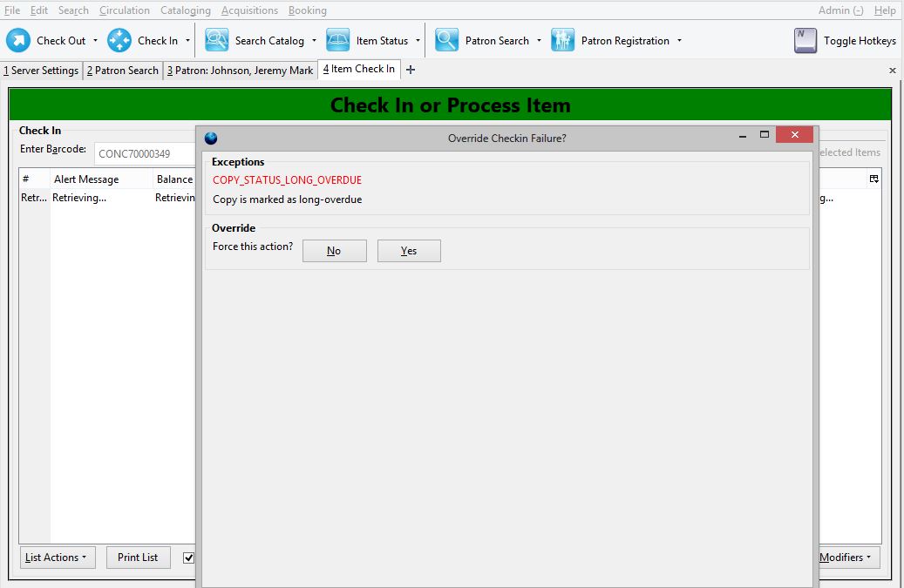
Task: Click the Patron Registration people icon
Action: click(562, 40)
